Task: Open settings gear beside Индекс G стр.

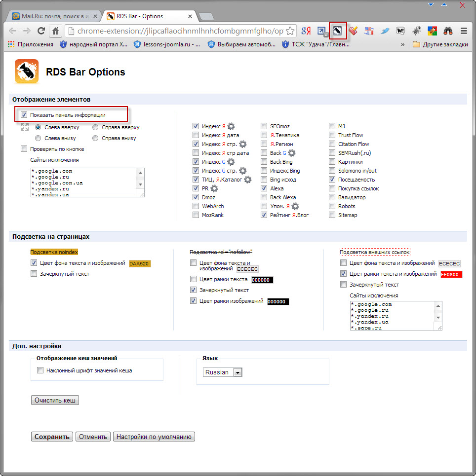Action: [242, 171]
